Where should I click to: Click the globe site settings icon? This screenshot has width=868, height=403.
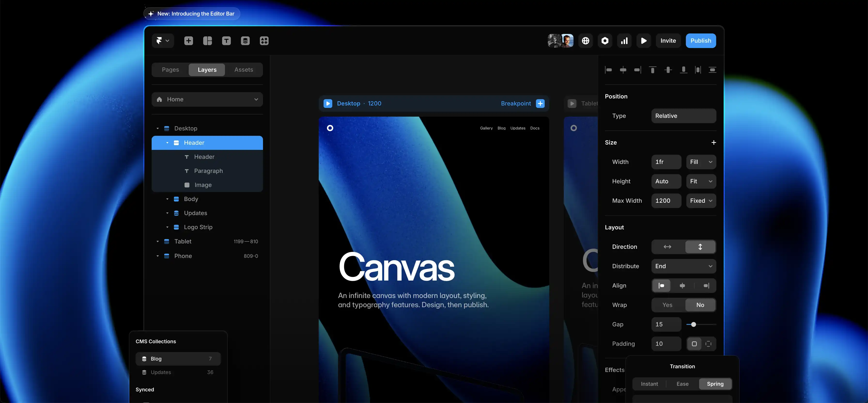(x=586, y=41)
